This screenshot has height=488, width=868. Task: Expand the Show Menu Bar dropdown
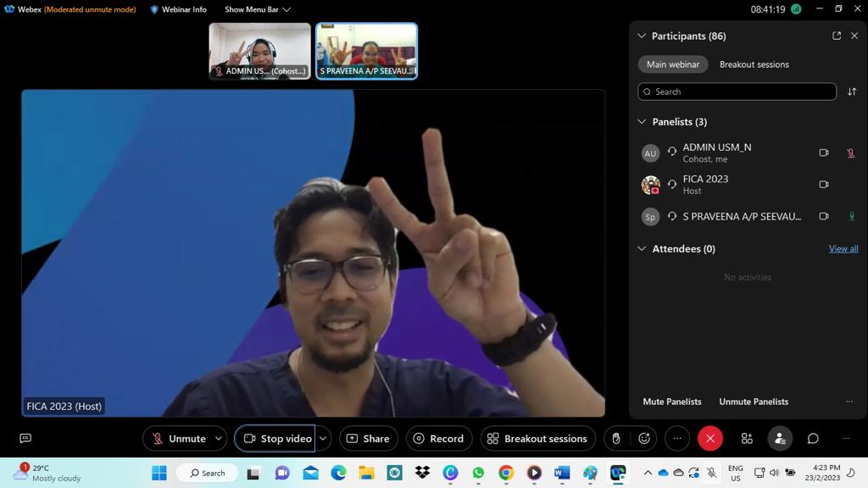[x=258, y=9]
